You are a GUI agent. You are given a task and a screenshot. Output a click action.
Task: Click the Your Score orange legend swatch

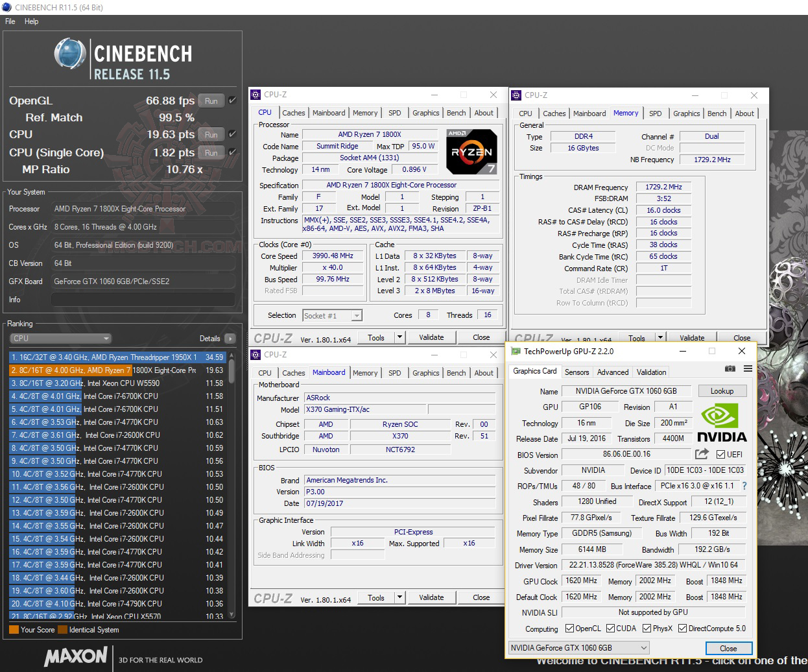tap(14, 629)
